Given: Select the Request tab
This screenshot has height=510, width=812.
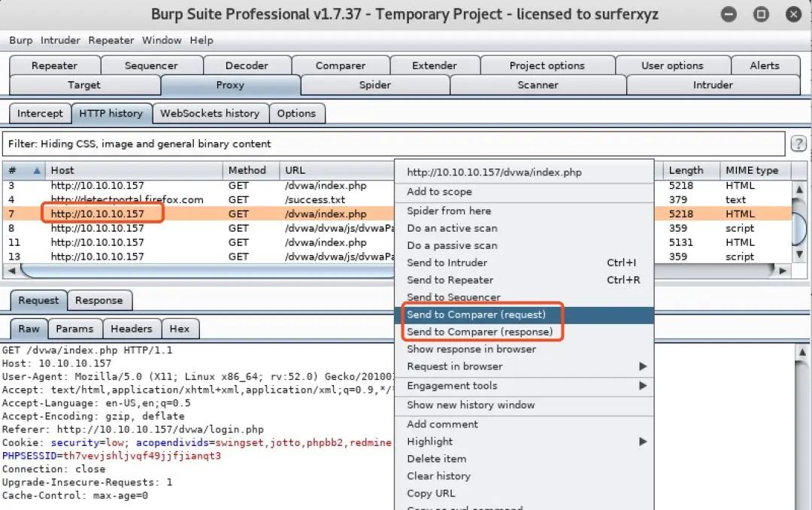Looking at the screenshot, I should pos(38,301).
